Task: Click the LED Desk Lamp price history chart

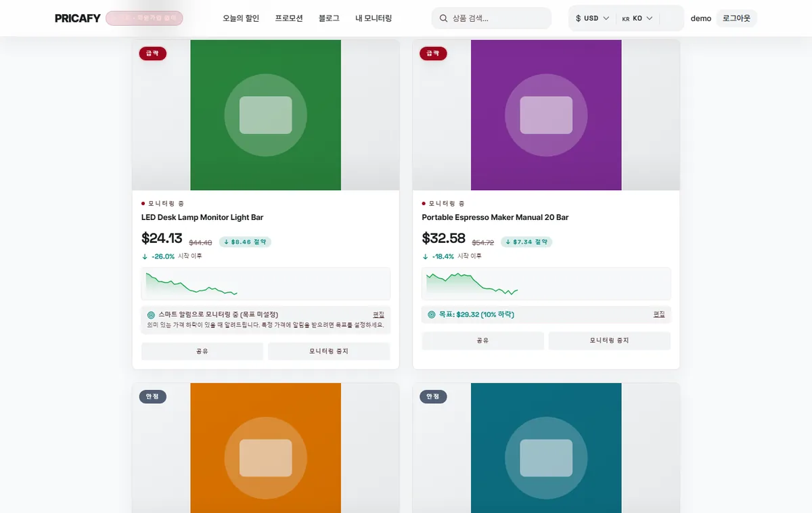Action: 265,284
